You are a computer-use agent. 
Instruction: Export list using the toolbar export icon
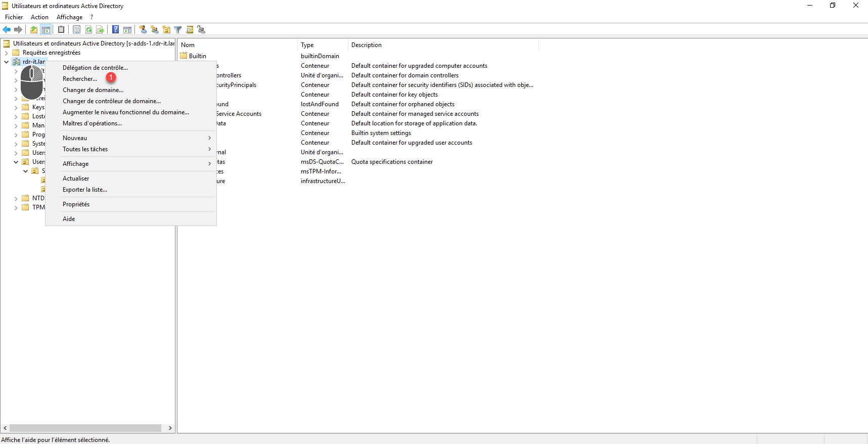point(100,30)
